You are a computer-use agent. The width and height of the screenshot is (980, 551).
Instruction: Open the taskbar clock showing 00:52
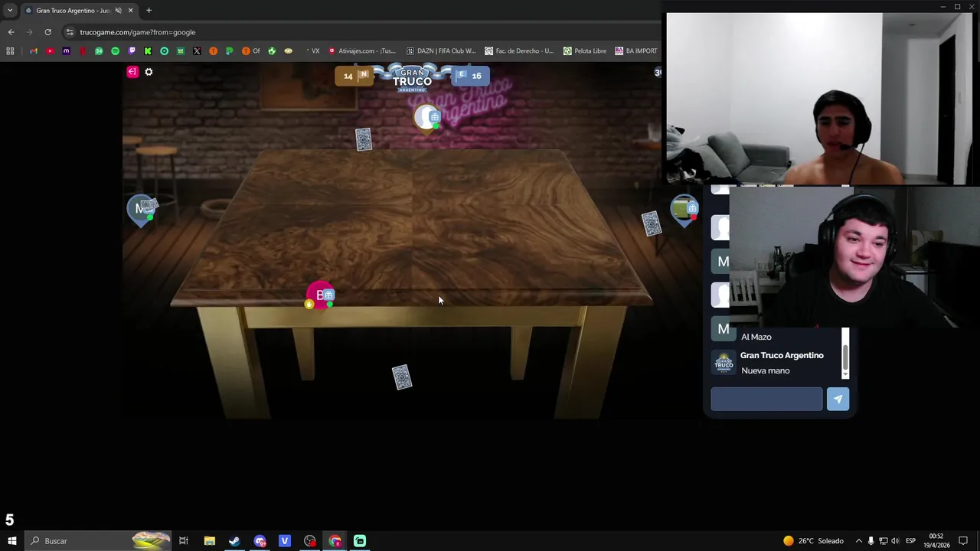936,541
